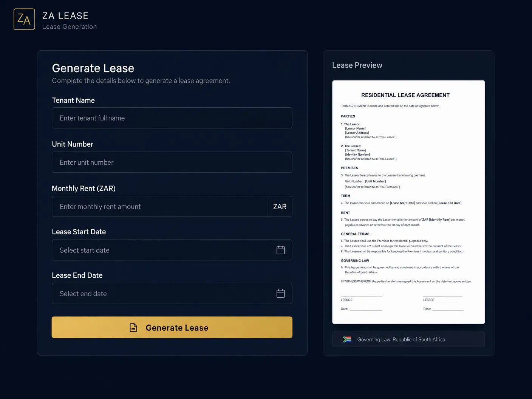Viewport: 532px width, 399px height.
Task: Click the document icon on Generate Lease button
Action: point(133,327)
